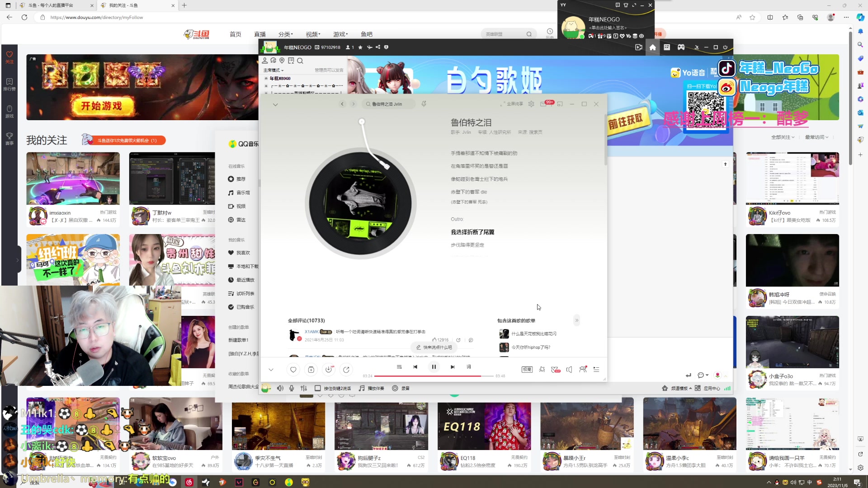The image size is (868, 488).
Task: Favorite YY channel with star icon
Action: coord(360,47)
